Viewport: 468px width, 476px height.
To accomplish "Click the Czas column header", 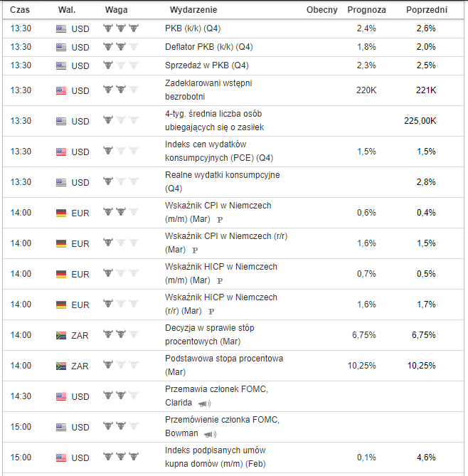I will point(20,10).
